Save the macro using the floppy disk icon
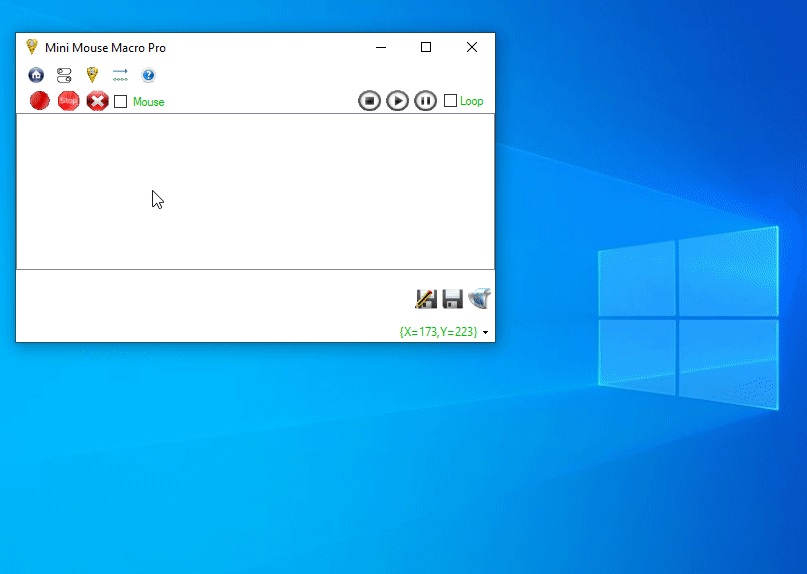The image size is (807, 574). coord(452,298)
